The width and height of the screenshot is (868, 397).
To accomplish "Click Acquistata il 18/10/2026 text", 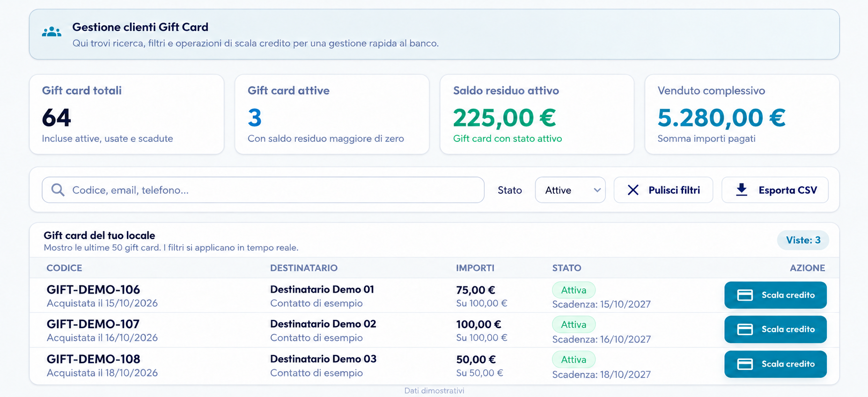I will (102, 373).
